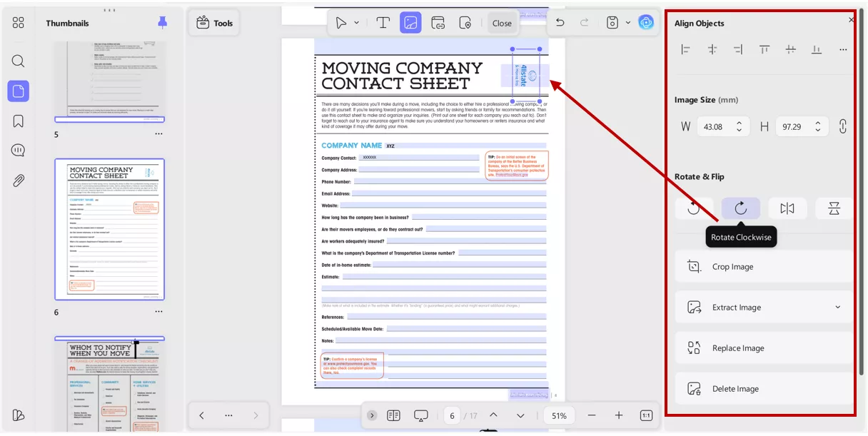The width and height of the screenshot is (868, 436).
Task: Open the Tools menu
Action: pyautogui.click(x=214, y=22)
